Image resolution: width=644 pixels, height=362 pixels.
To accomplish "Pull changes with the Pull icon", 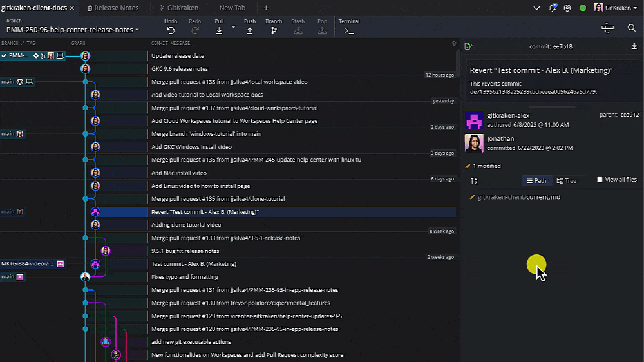I will (x=219, y=30).
